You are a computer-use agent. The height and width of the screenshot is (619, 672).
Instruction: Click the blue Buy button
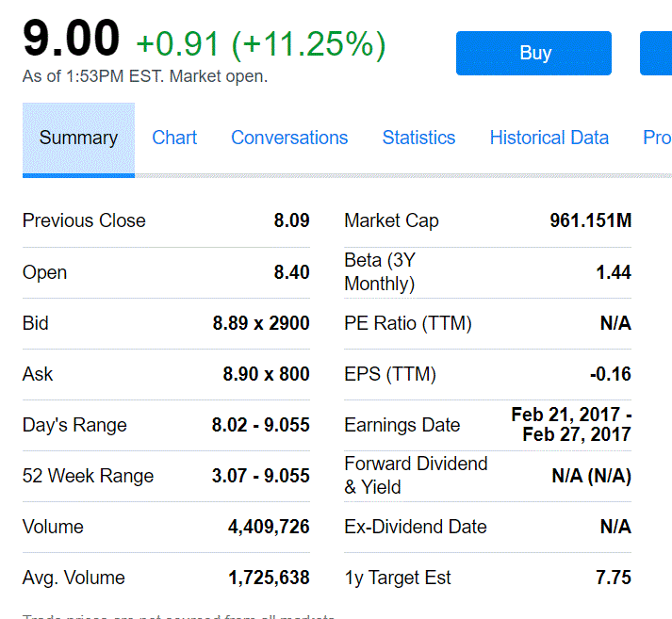click(533, 54)
